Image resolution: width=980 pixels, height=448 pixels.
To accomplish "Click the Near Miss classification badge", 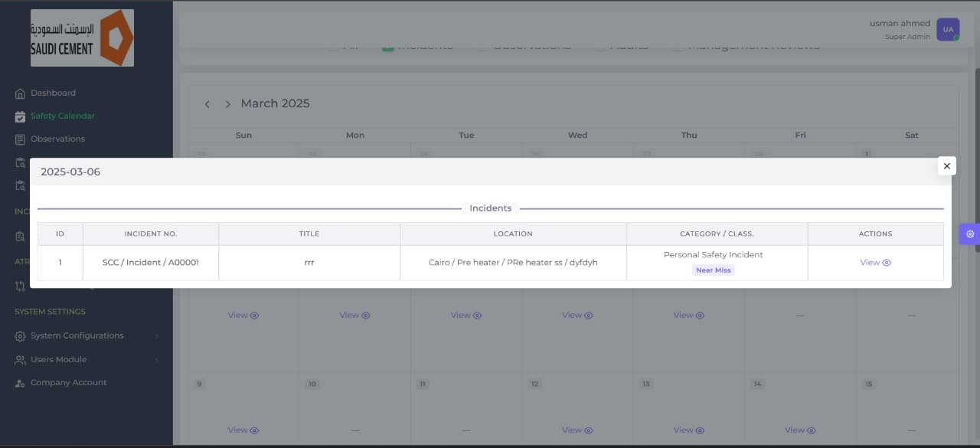I will 714,270.
